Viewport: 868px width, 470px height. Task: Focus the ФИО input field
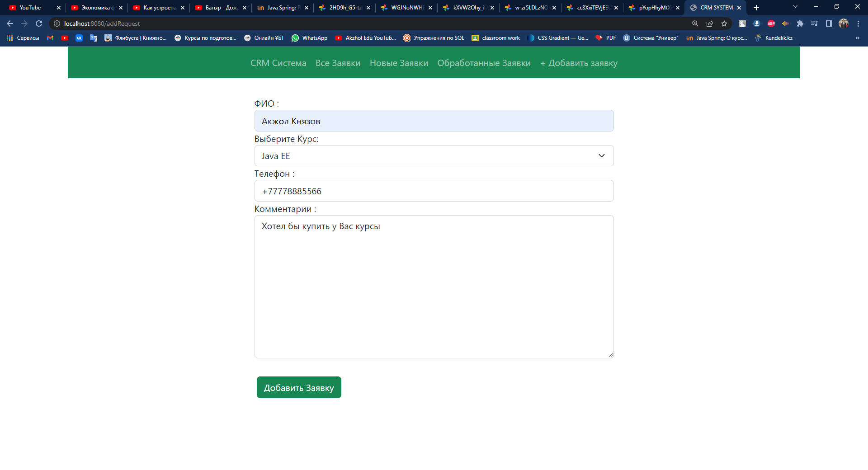434,121
